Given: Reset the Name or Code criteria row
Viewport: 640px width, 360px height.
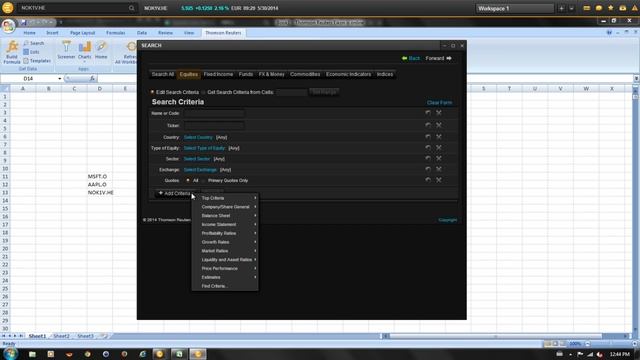Looking at the screenshot, I should point(428,113).
